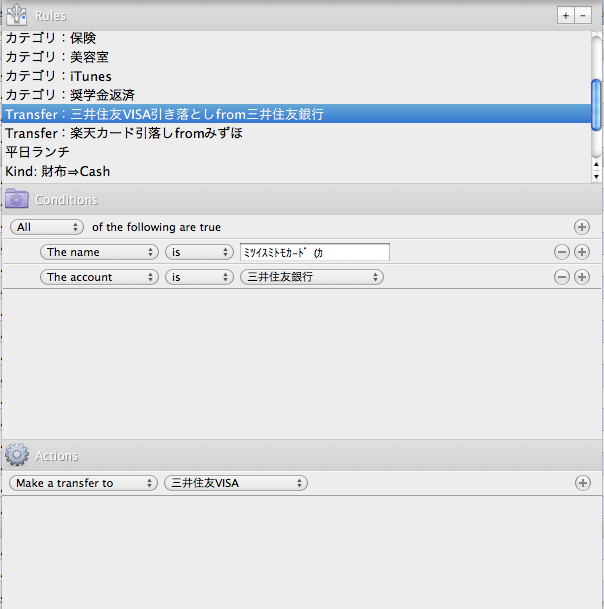Viewport: 604px width, 609px height.
Task: Select rule 平日ランチ
Action: pyautogui.click(x=296, y=152)
